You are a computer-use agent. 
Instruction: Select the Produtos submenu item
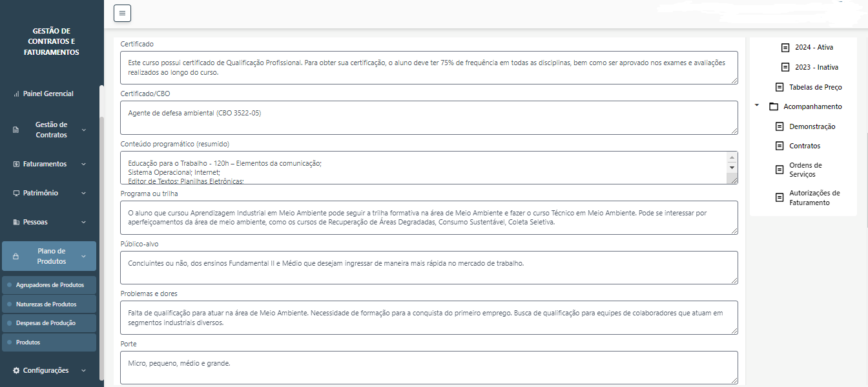(x=28, y=342)
